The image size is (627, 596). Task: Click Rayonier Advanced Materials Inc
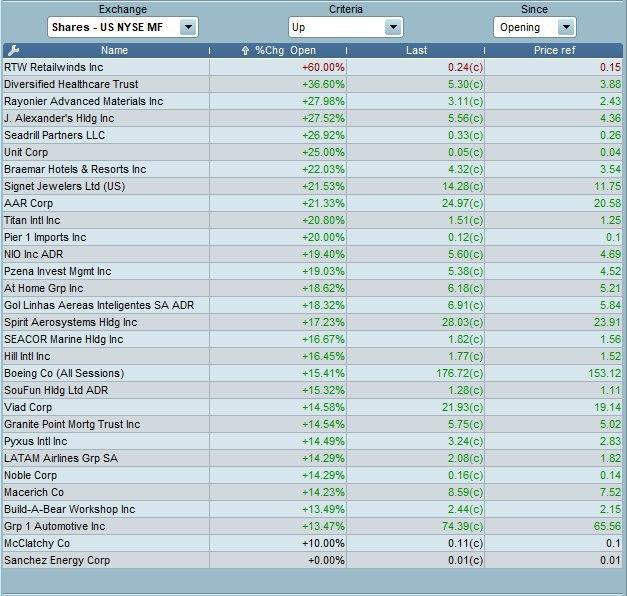[84, 101]
